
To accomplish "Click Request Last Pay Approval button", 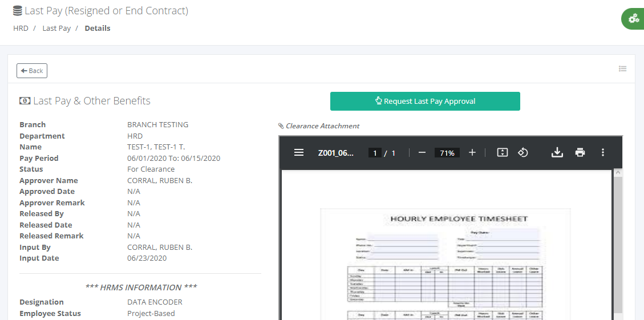I will (425, 101).
